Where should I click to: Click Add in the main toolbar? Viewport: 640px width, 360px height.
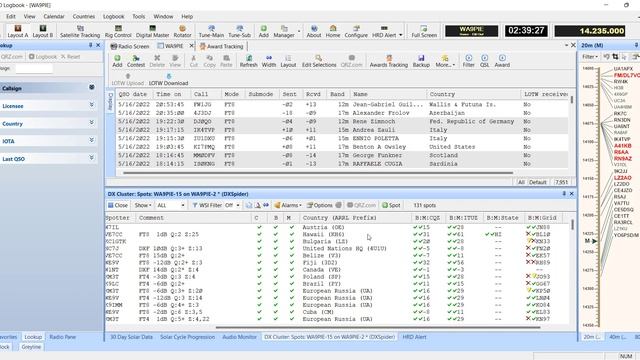[x=264, y=31]
